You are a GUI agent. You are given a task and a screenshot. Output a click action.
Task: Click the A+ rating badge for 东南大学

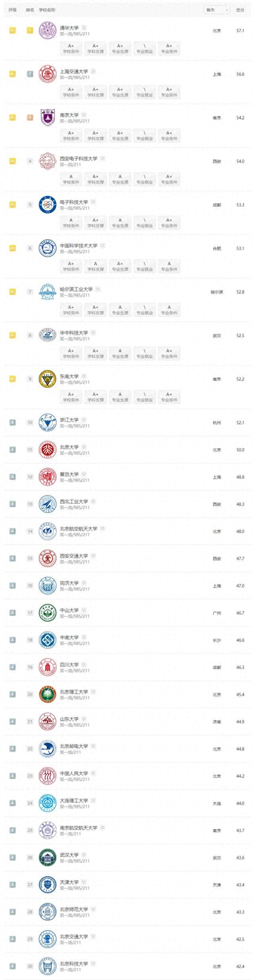coord(12,379)
